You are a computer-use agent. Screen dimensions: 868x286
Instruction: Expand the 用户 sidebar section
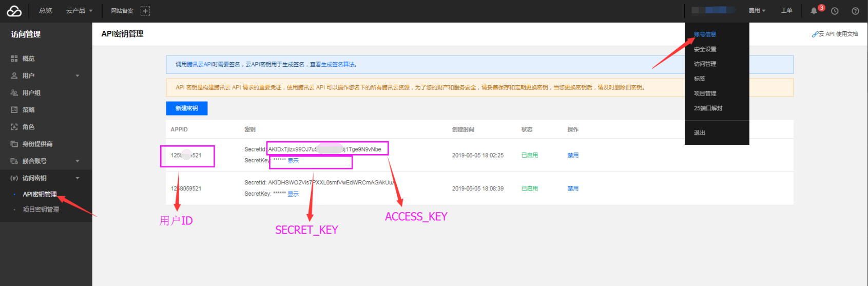point(78,76)
